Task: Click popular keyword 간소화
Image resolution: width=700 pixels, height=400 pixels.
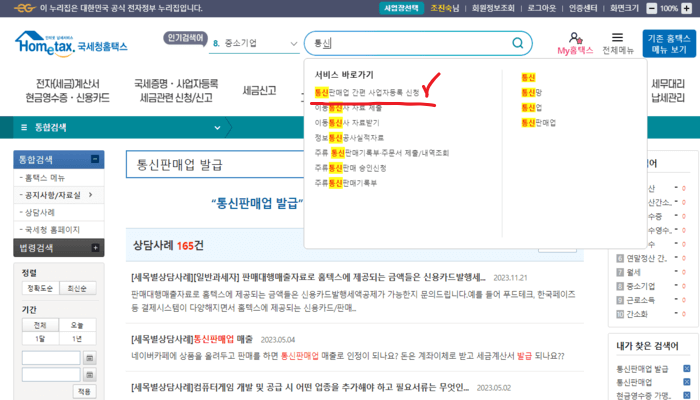Action: (637, 314)
